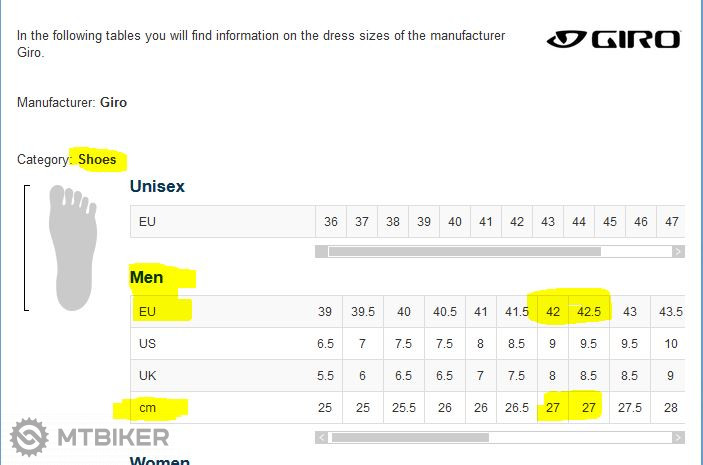Click the Unisex section heading
Image resolution: width=703 pixels, height=465 pixels.
point(157,186)
